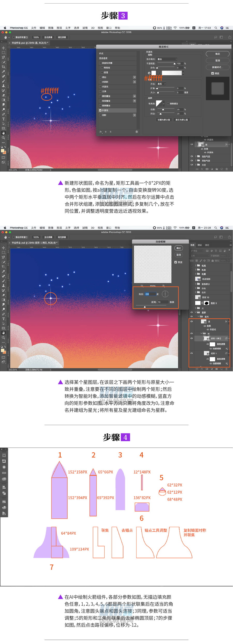Collapse the 星光 layer group

[198, 317]
